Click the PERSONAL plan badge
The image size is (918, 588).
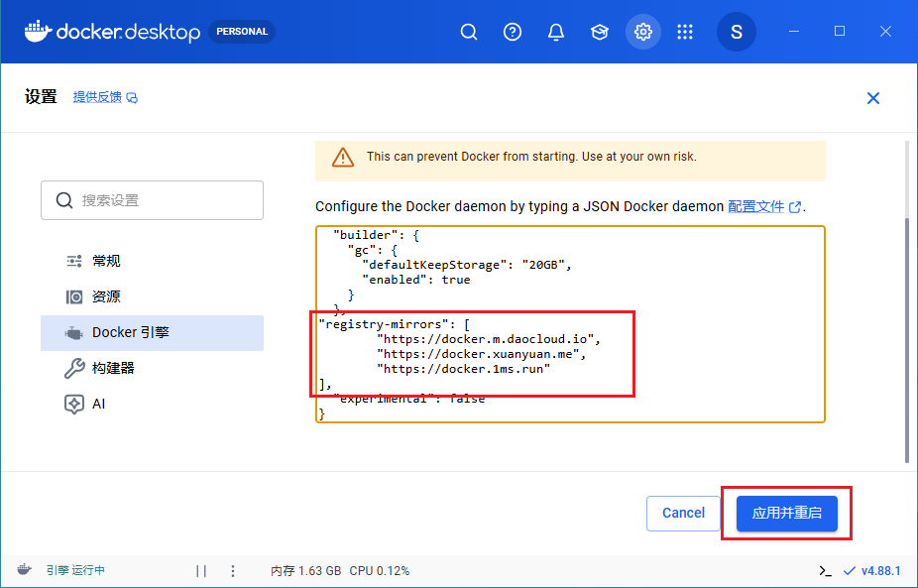click(242, 32)
